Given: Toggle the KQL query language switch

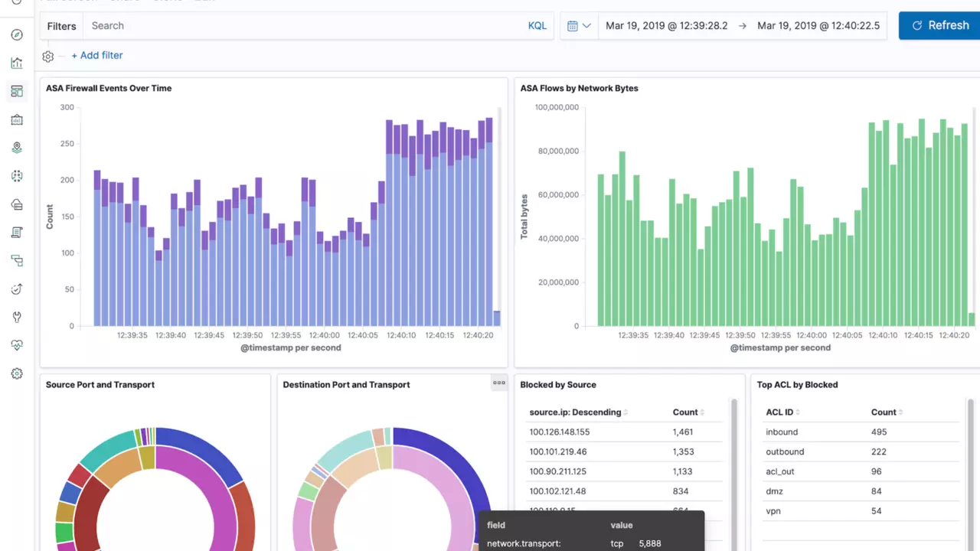Looking at the screenshot, I should (x=537, y=26).
